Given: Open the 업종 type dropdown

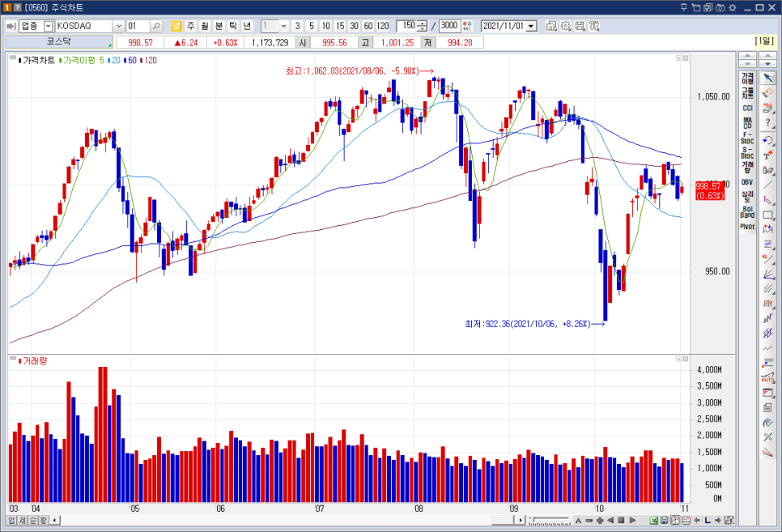Looking at the screenshot, I should click(x=49, y=26).
